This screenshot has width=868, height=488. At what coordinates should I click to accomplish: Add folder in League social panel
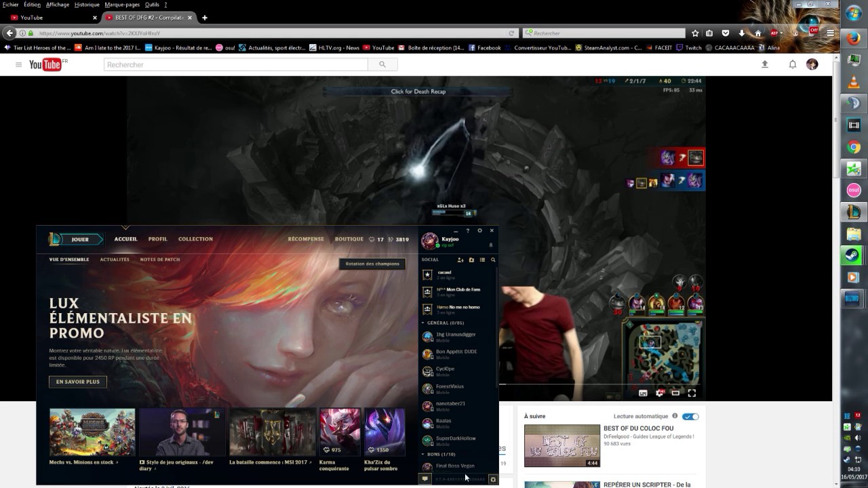471,260
